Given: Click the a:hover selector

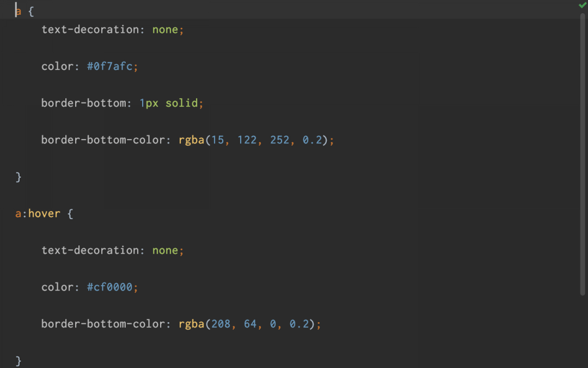Looking at the screenshot, I should pos(37,214).
